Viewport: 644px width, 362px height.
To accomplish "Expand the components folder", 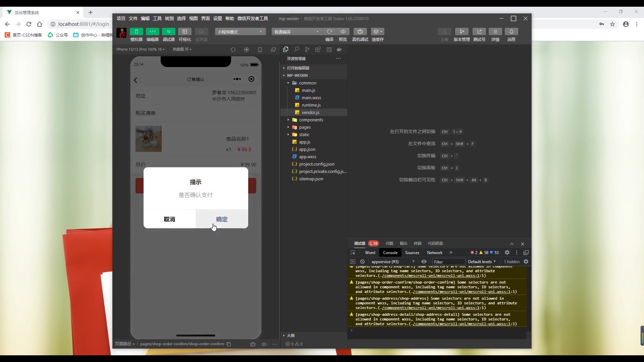I will point(314,120).
